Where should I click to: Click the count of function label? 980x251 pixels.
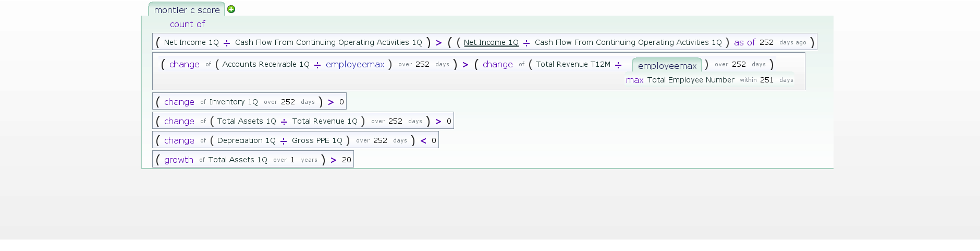click(187, 24)
